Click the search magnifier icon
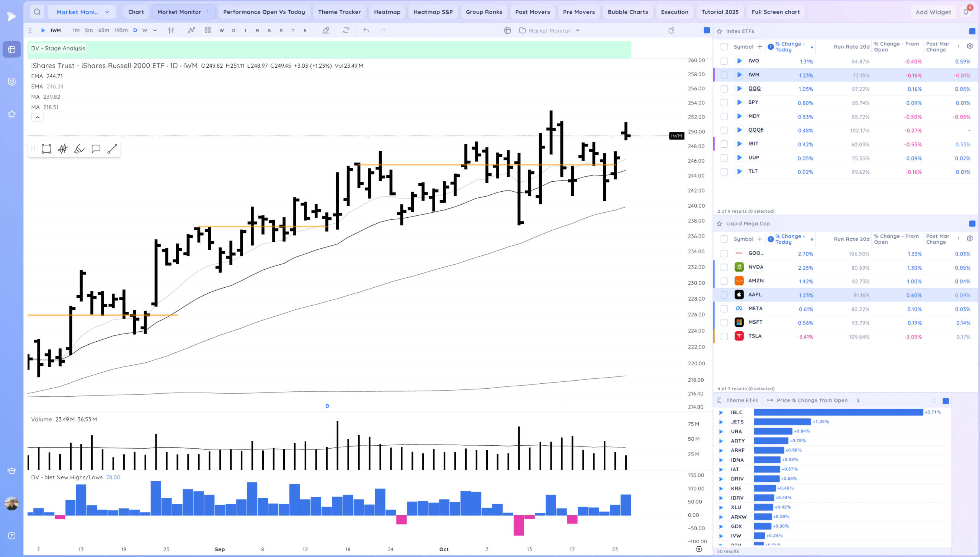The height and width of the screenshot is (557, 980). click(37, 12)
